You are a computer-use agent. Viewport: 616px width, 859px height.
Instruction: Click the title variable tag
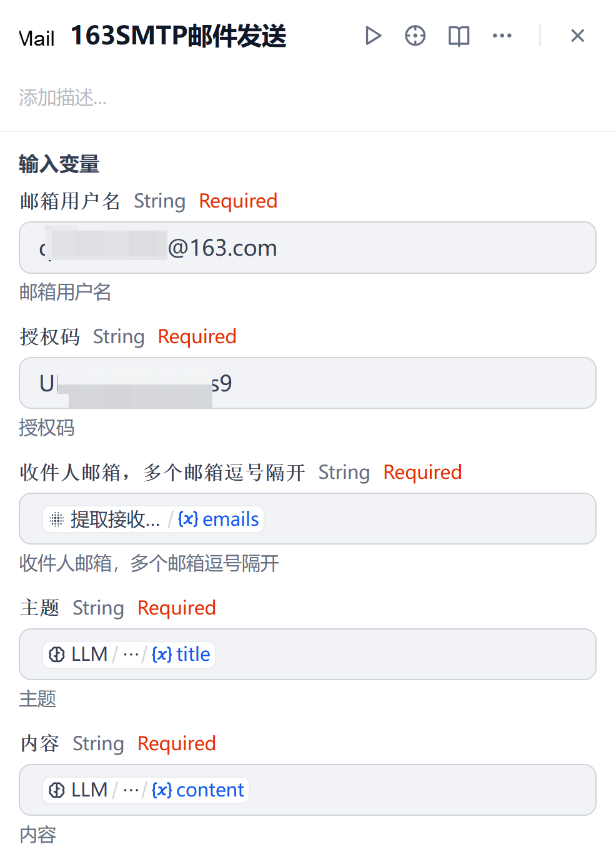pyautogui.click(x=181, y=655)
